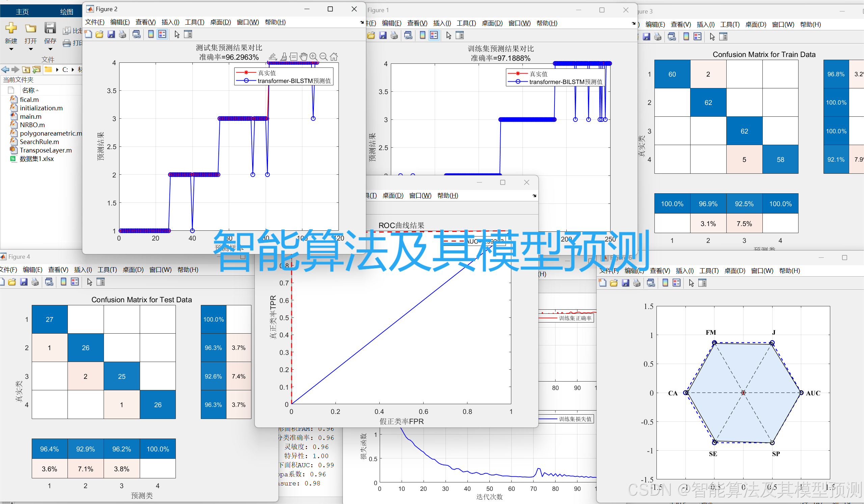864x504 pixels.
Task: Click the Save figure icon in Figure 1
Action: (x=383, y=35)
